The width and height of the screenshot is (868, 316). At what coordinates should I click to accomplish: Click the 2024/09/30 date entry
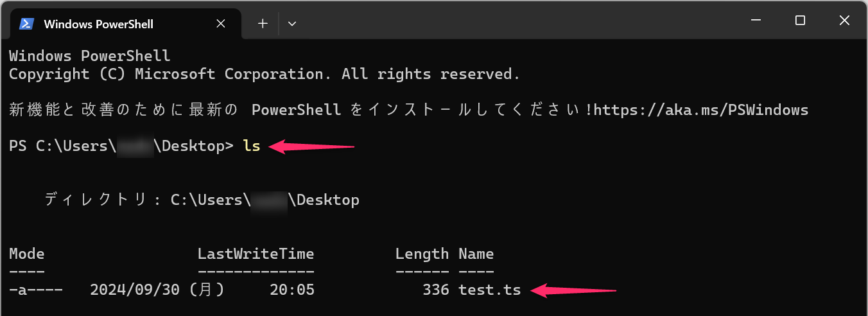[x=135, y=290]
